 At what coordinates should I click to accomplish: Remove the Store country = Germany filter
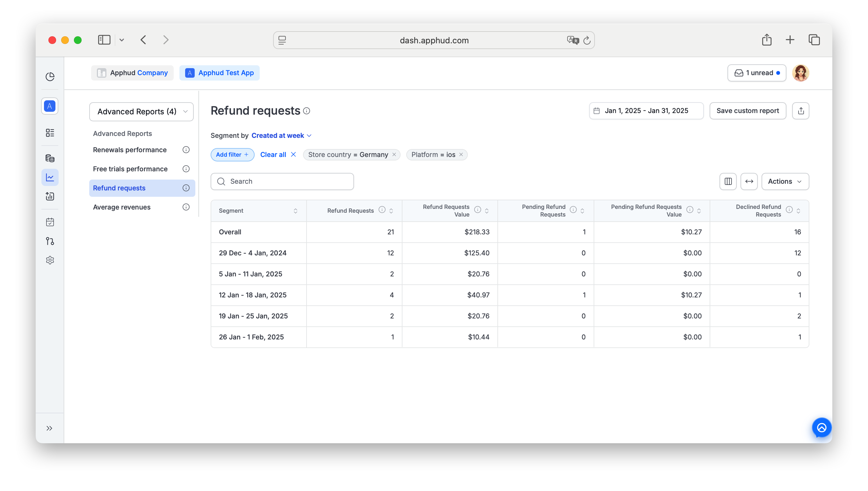[x=394, y=154]
